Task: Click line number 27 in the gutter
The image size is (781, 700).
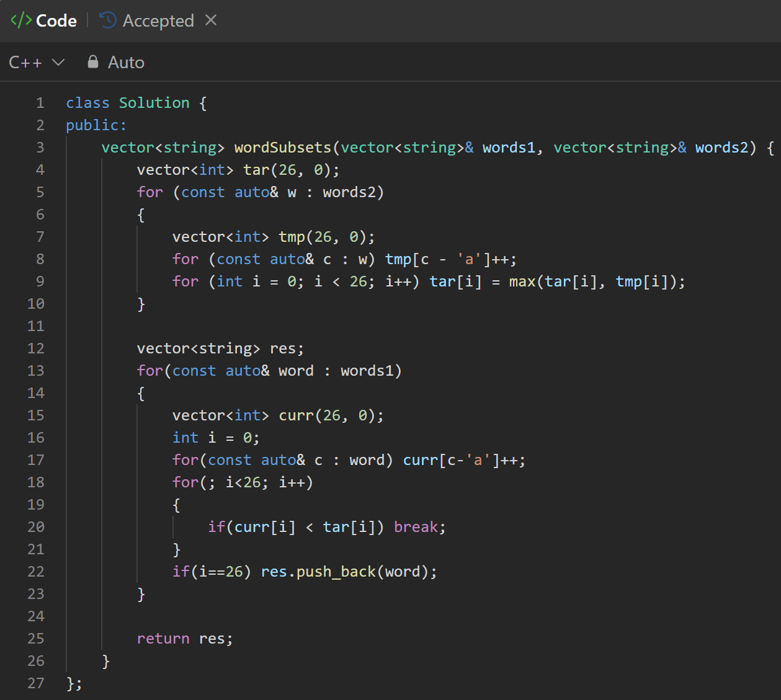Action: click(x=36, y=683)
